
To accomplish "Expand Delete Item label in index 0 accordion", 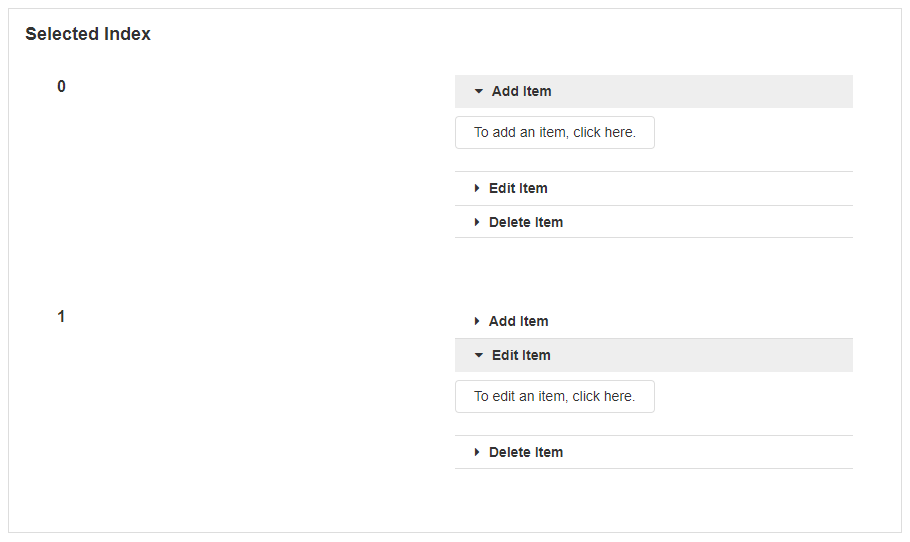I will click(x=526, y=222).
